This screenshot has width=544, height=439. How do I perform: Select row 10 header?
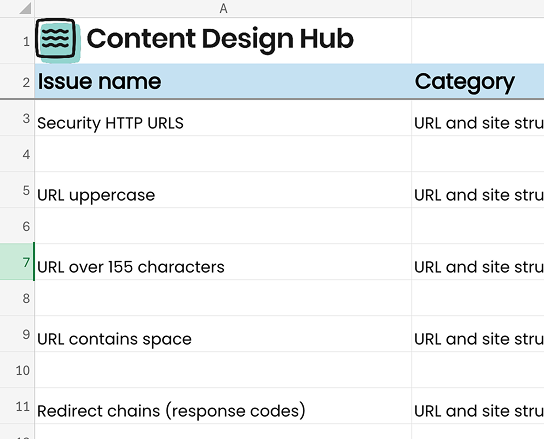click(17, 370)
